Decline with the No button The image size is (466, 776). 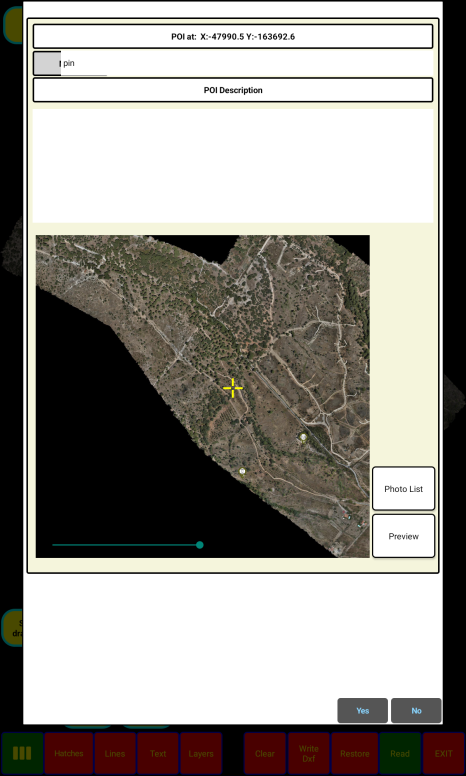pos(416,711)
